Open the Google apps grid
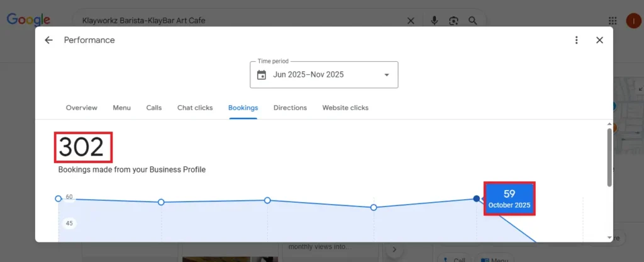644x262 pixels. pyautogui.click(x=613, y=21)
